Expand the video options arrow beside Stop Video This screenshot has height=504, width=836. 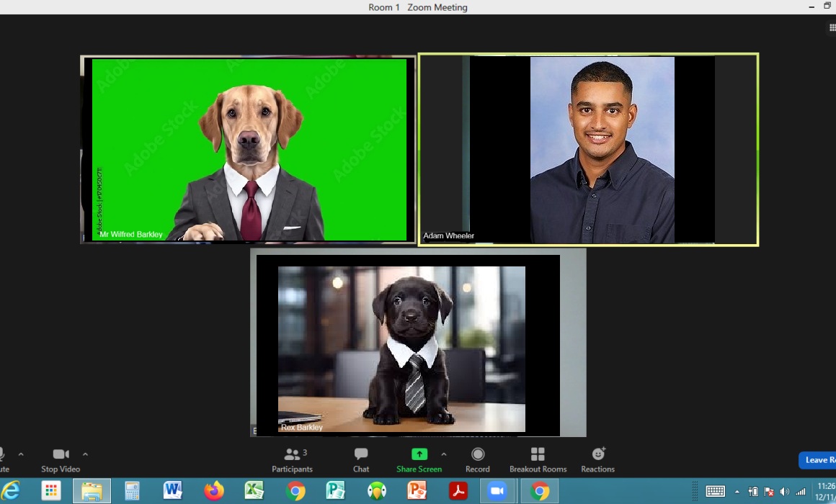pyautogui.click(x=85, y=454)
